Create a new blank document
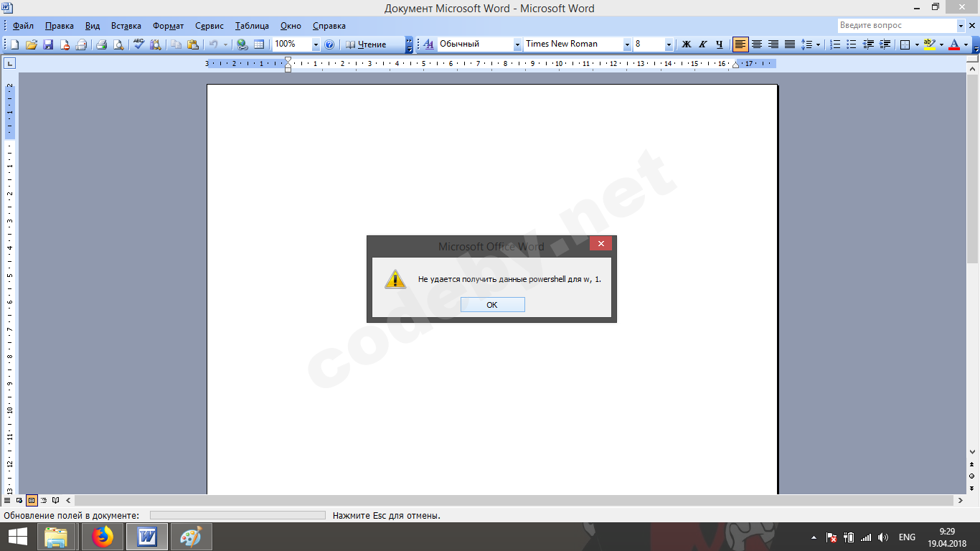 pyautogui.click(x=14, y=44)
